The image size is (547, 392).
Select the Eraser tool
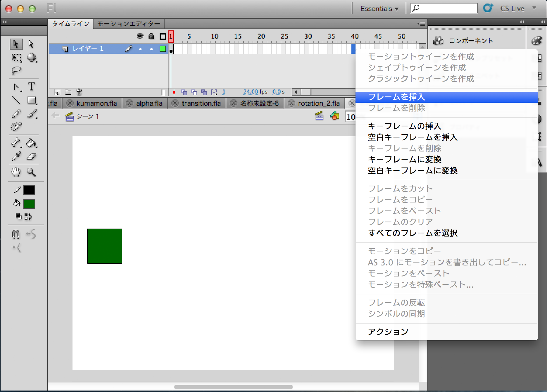pos(31,157)
